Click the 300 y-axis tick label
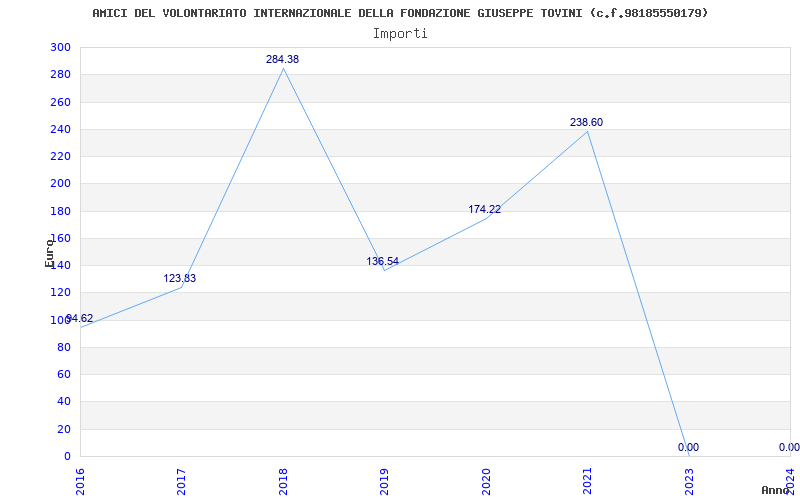800x500 pixels. 60,47
